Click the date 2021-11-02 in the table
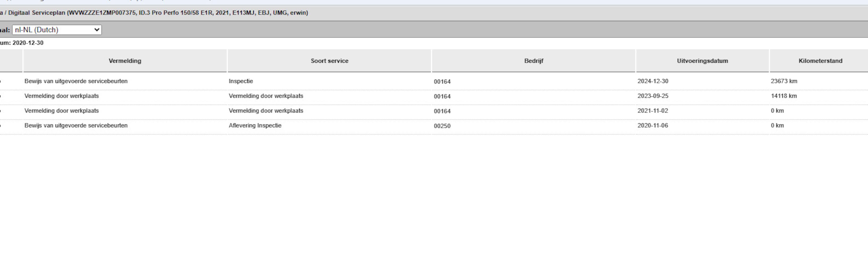Image resolution: width=868 pixels, height=255 pixels. [652, 111]
